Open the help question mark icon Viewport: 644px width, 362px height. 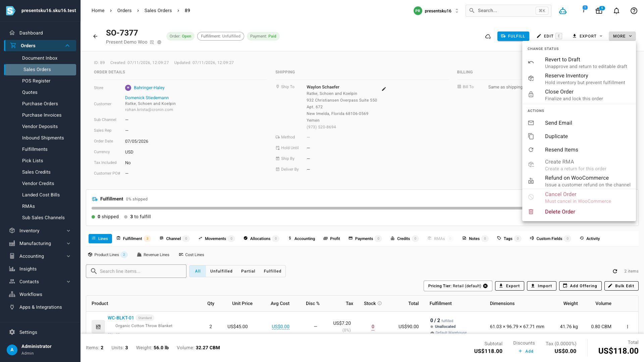point(634,11)
